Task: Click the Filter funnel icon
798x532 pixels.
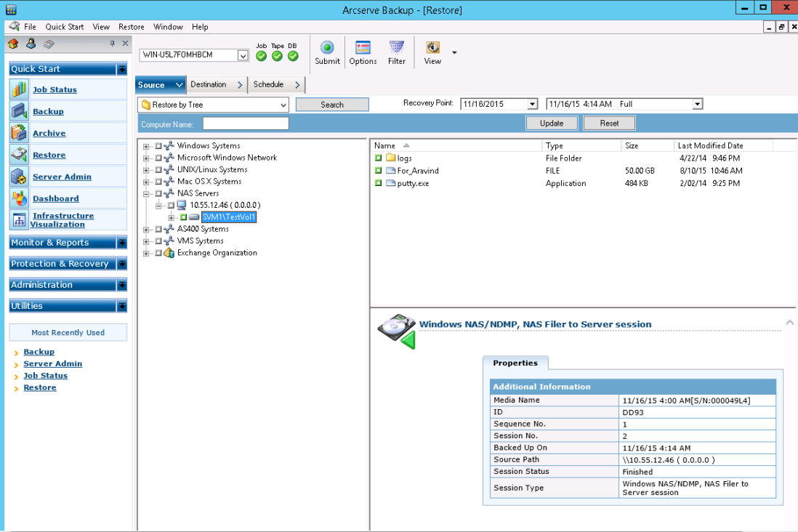Action: (396, 47)
